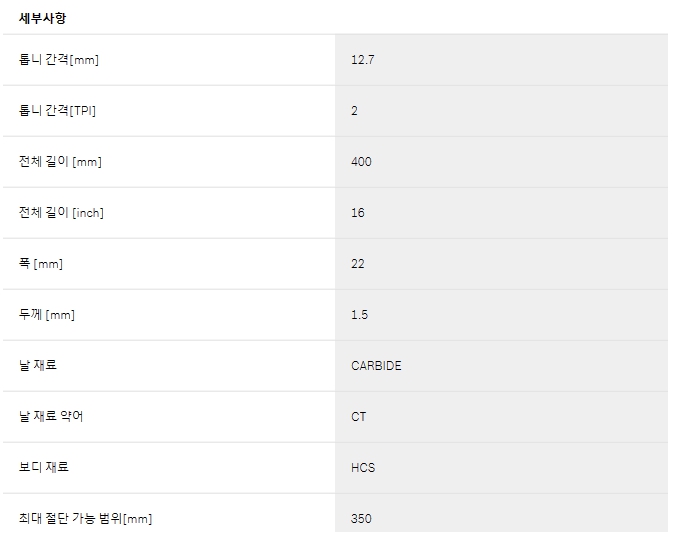
Task: Click the 12.7 value cell
Action: (x=501, y=60)
